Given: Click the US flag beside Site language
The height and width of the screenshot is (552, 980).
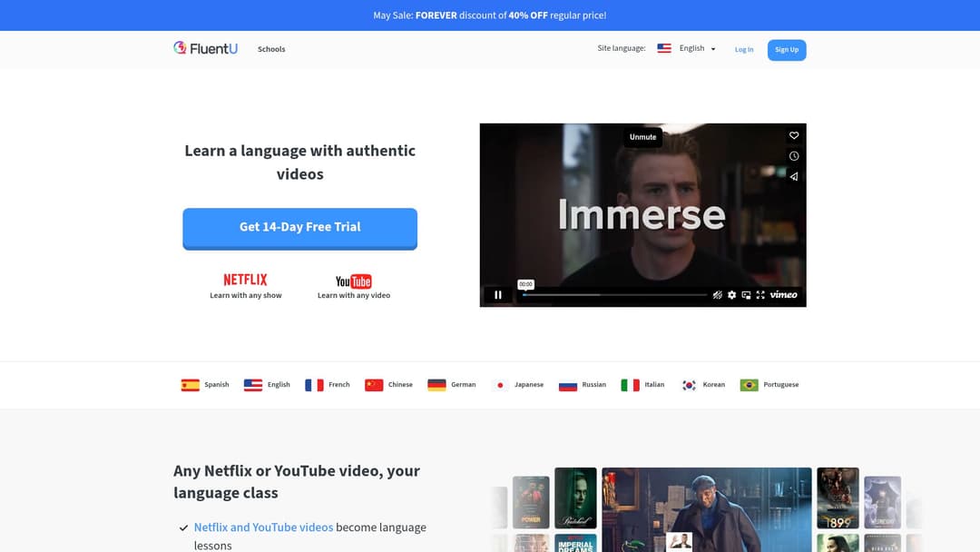Looking at the screenshot, I should [x=664, y=48].
